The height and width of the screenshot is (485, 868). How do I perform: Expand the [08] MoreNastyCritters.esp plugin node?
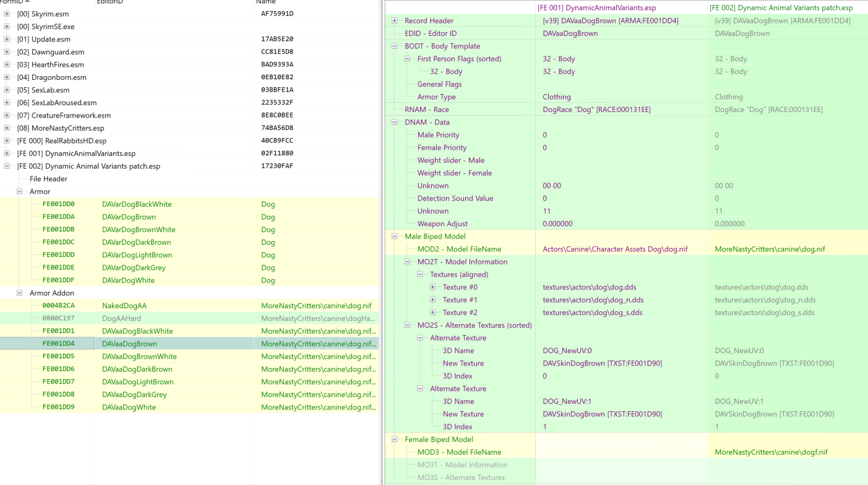7,128
